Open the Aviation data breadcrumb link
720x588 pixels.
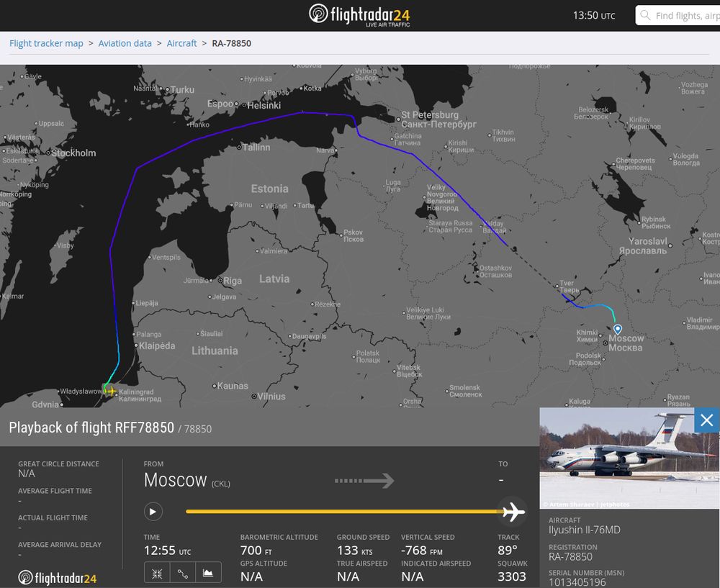125,43
